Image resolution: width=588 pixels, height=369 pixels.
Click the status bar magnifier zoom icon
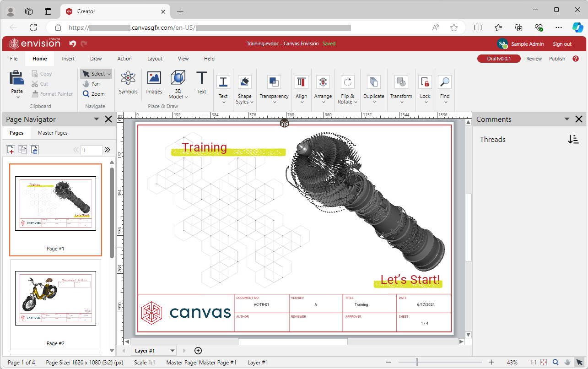(556, 362)
